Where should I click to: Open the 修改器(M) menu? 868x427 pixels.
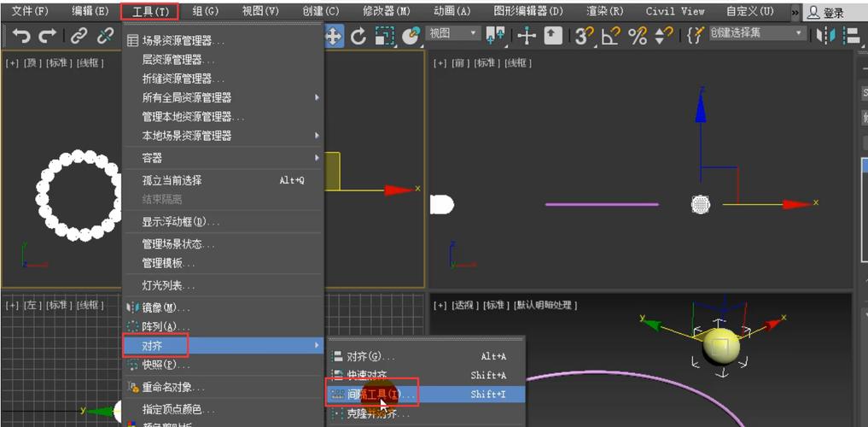(x=386, y=11)
